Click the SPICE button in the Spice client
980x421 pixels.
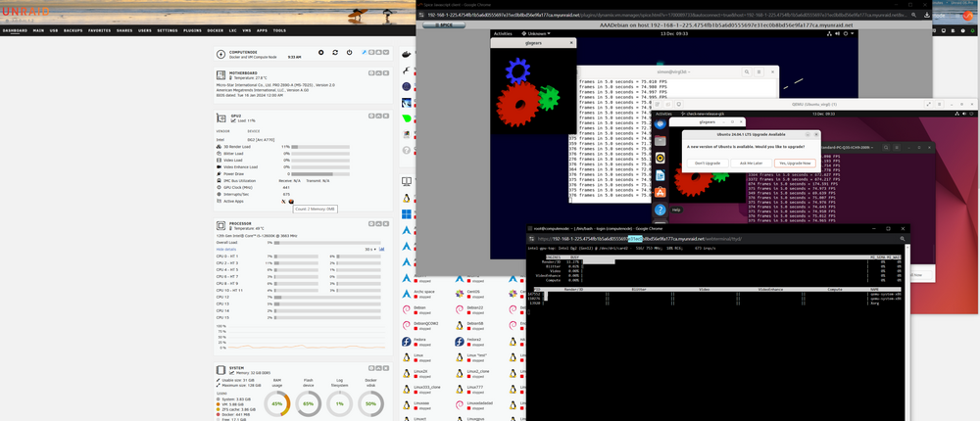click(x=443, y=25)
